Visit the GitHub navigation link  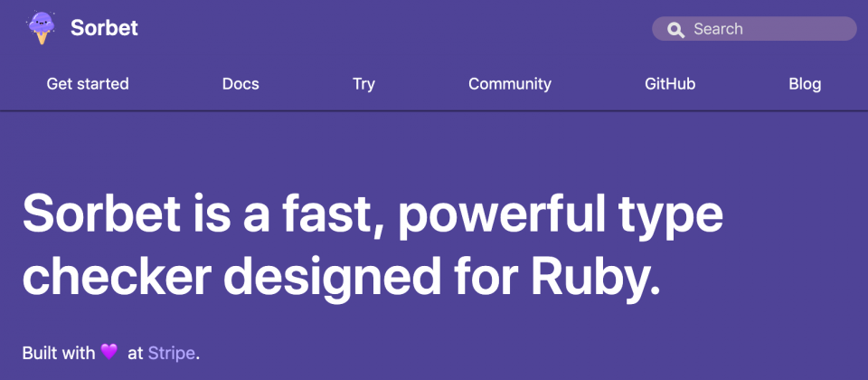tap(670, 83)
